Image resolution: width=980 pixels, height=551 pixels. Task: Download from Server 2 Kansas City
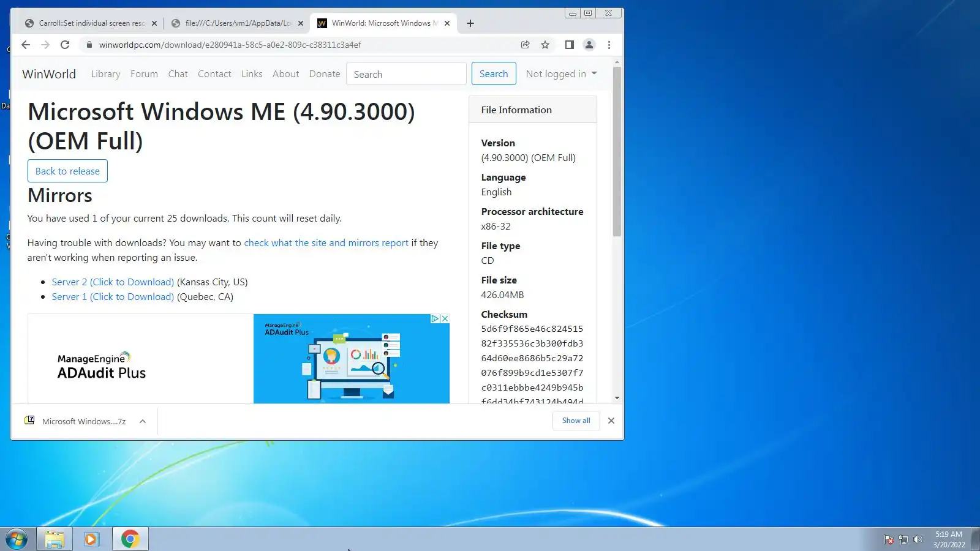[x=113, y=282]
